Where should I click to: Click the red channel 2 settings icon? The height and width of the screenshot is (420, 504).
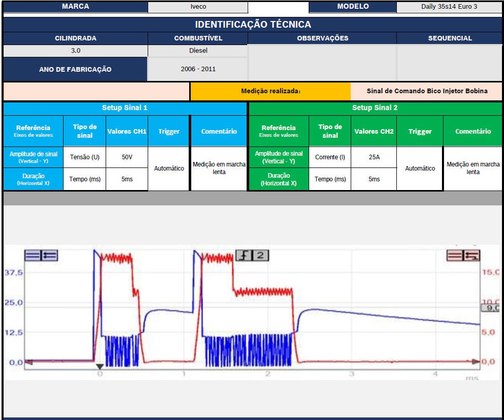point(455,255)
